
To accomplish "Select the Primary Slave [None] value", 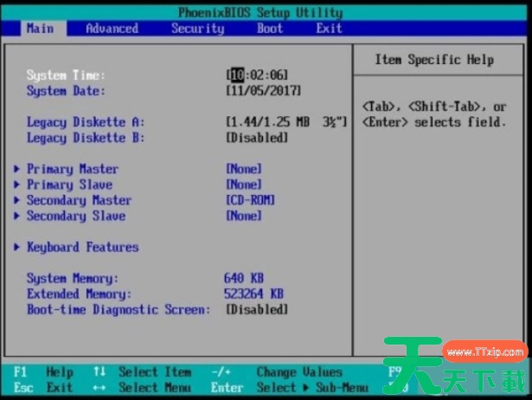I will coord(244,184).
